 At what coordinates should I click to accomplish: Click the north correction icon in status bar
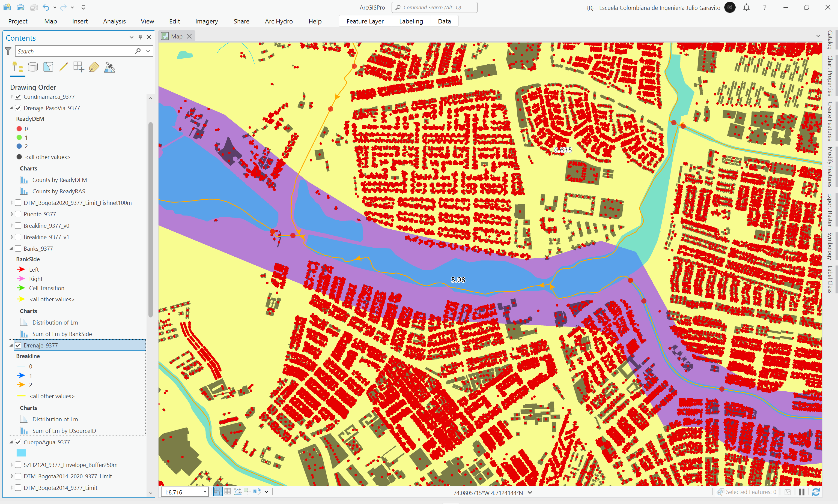pos(257,491)
